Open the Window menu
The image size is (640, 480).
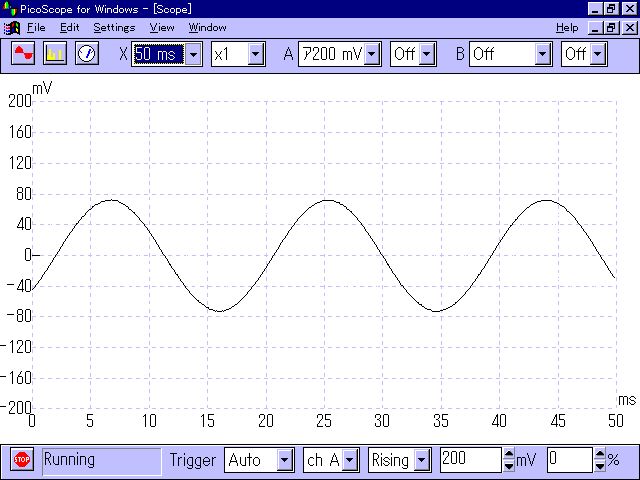207,28
